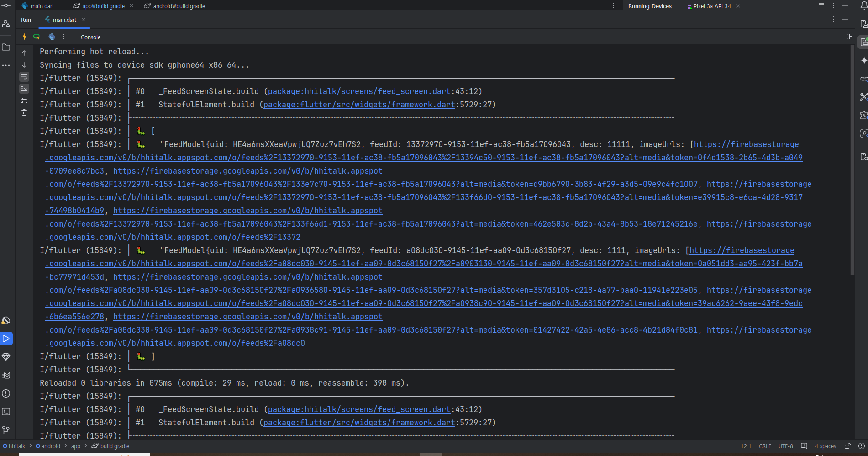The height and width of the screenshot is (456, 868).
Task: Add a new running device tab
Action: (x=751, y=5)
